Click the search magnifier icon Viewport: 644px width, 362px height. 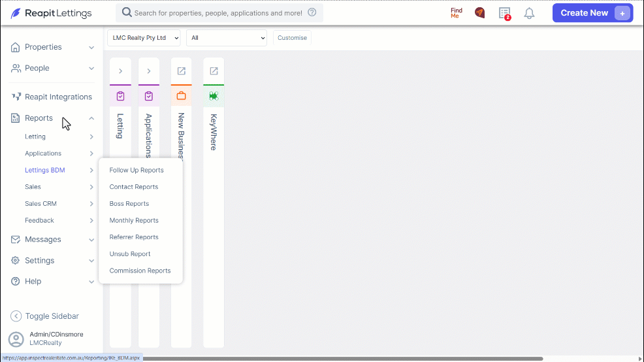pyautogui.click(x=127, y=12)
